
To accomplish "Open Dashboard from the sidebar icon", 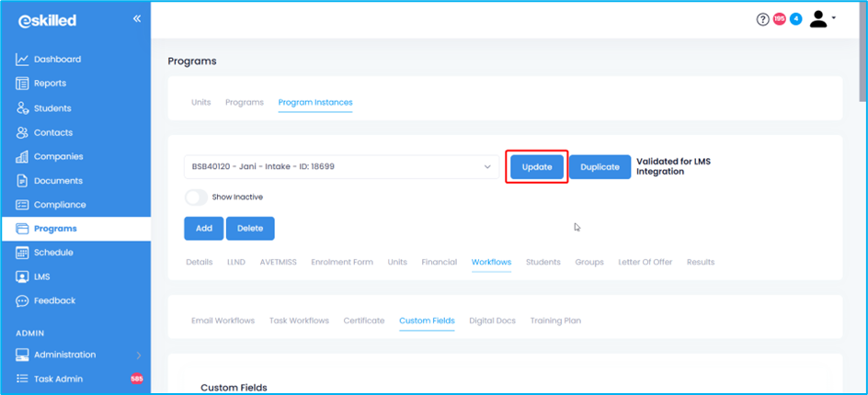I will pos(23,60).
